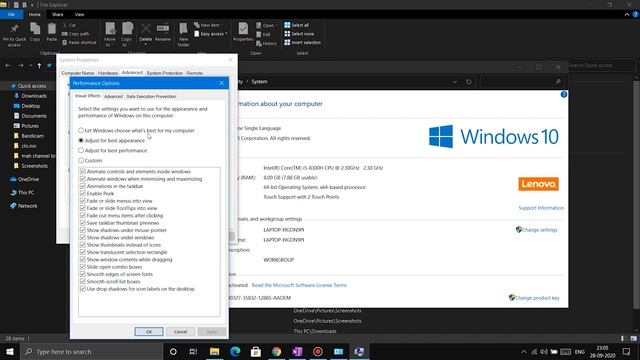Open Desktop in navigation pane

pyautogui.click(x=27, y=106)
